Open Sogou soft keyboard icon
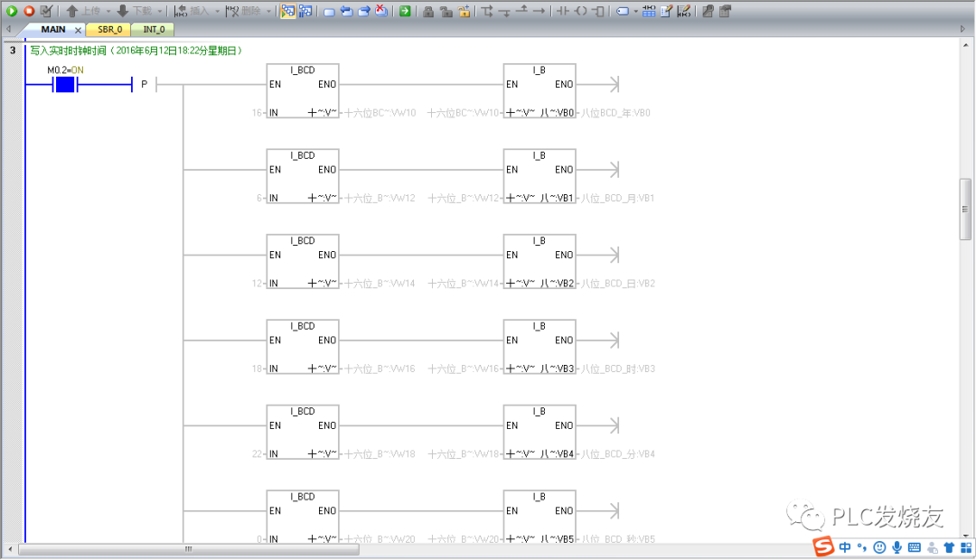Viewport: 976px width, 560px height. click(915, 547)
